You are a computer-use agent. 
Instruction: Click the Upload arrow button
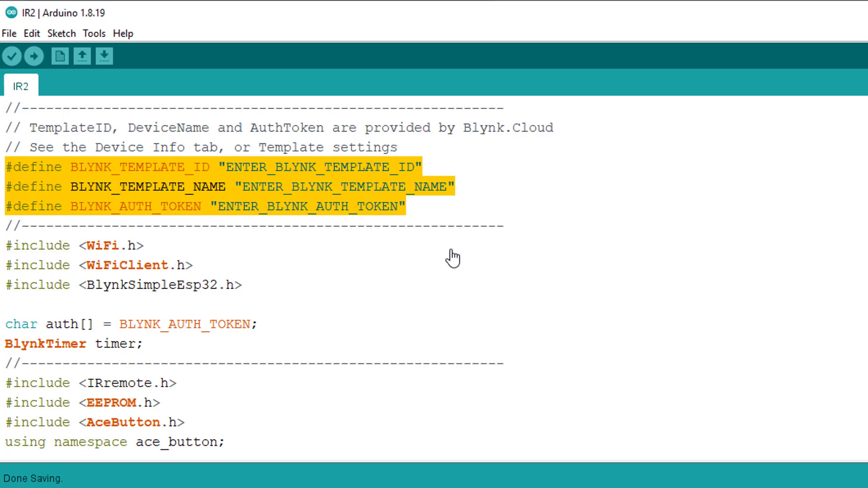pos(34,56)
